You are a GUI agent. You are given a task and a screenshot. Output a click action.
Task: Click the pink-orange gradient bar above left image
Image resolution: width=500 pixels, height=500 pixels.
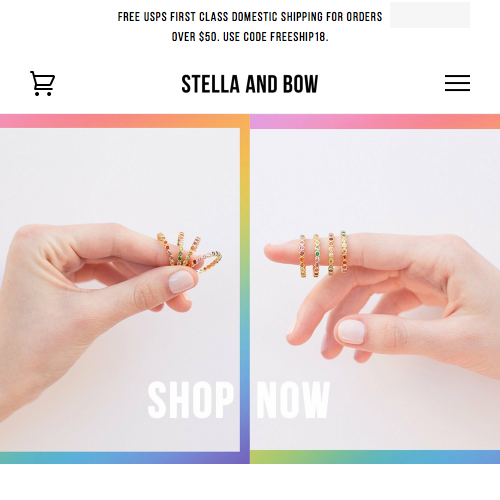(x=125, y=121)
